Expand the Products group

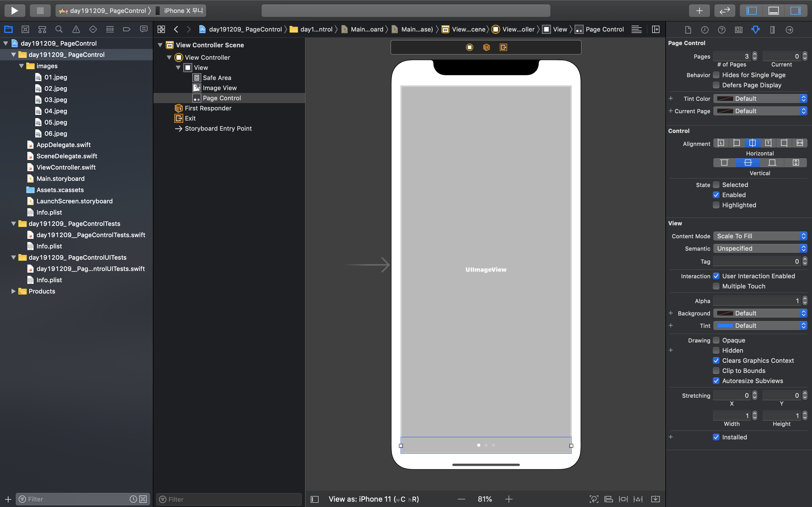[14, 291]
